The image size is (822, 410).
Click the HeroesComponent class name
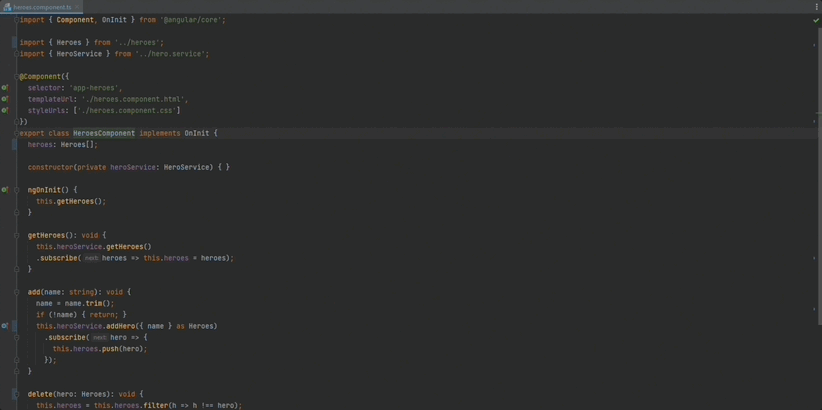pos(104,134)
